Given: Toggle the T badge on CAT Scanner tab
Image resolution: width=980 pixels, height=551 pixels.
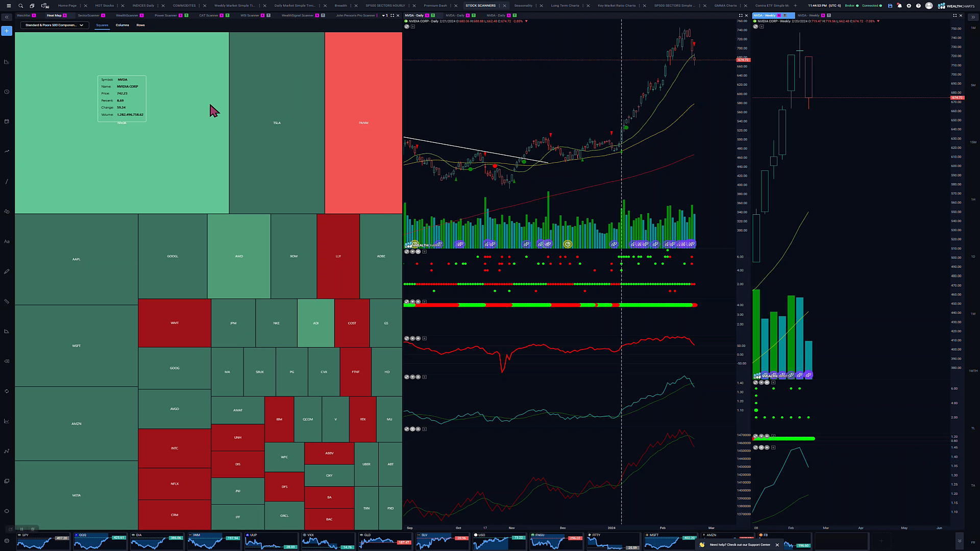Looking at the screenshot, I should point(227,15).
